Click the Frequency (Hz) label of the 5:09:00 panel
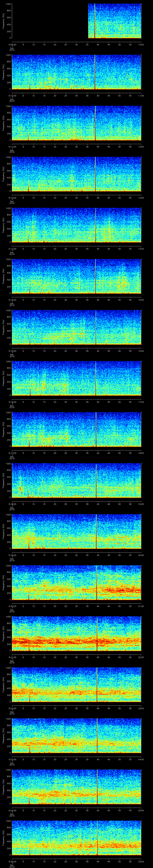This screenshot has width=153, height=868. coord(3,21)
